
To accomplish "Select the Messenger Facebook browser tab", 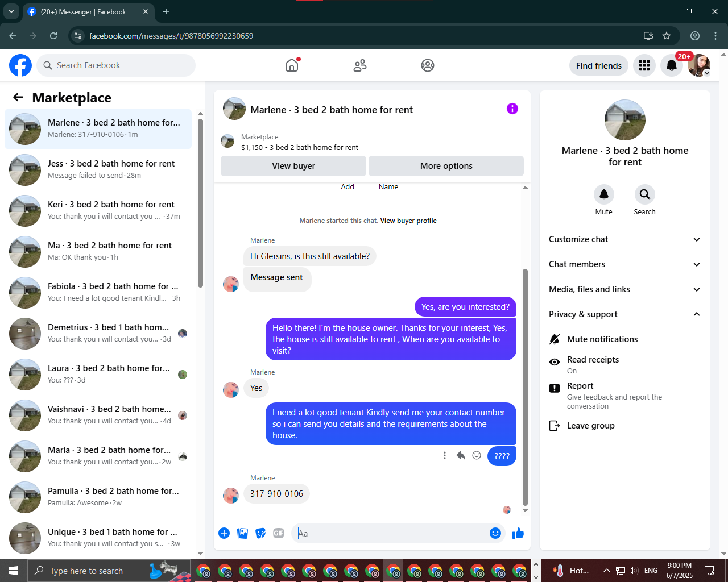I will click(x=88, y=11).
